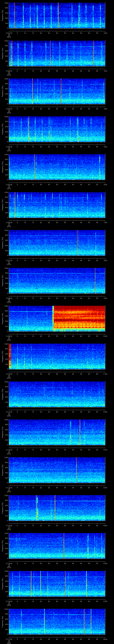This screenshot has height=644, width=114.
Task: Click the "14:00" end-of-axis time label
Action: click(x=105, y=487)
